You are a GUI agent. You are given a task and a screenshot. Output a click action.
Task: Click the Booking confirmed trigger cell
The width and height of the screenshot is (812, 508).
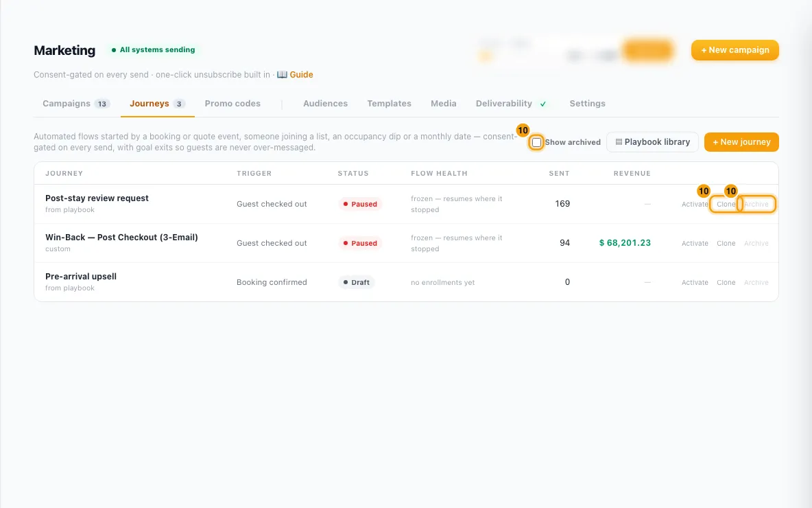(272, 283)
